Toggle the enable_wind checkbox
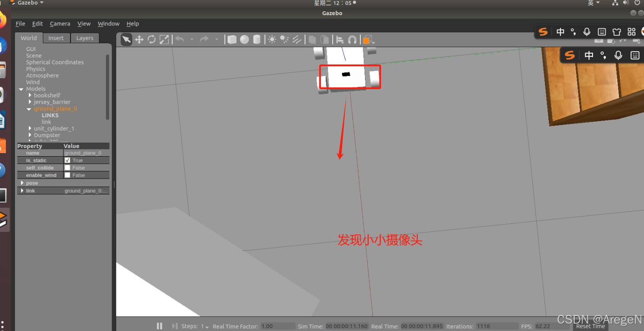644x331 pixels. click(67, 175)
